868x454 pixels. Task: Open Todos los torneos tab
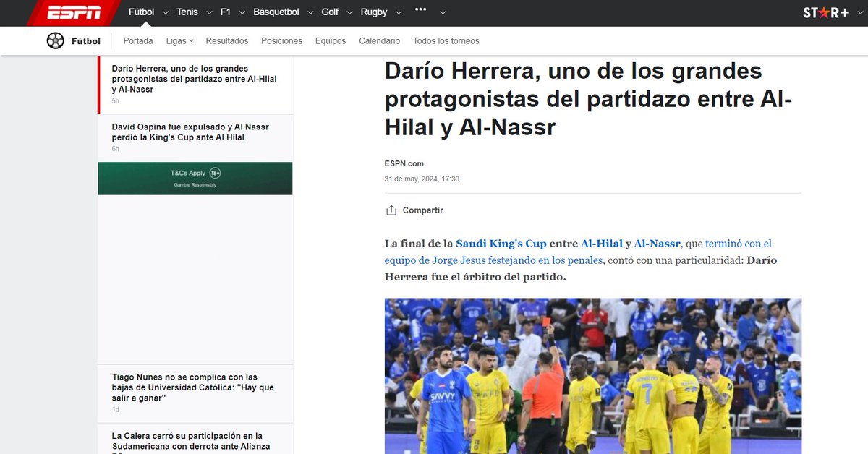click(x=446, y=41)
